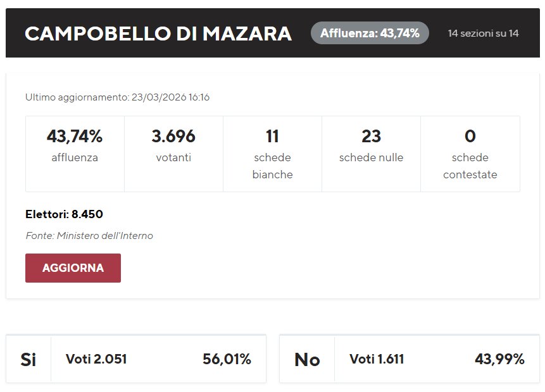Select the 'Voti 1.611' count
545x392 pixels.
coord(377,359)
